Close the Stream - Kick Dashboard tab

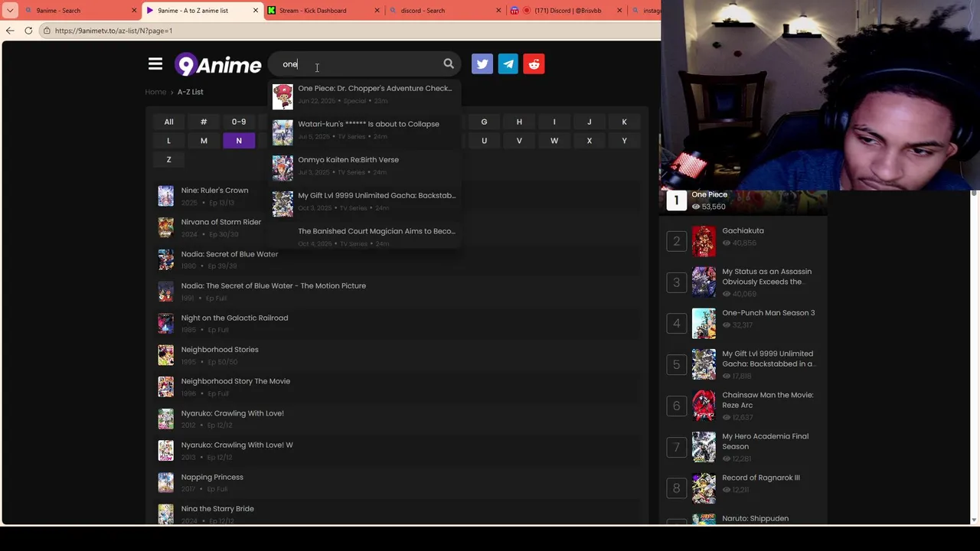[x=377, y=11]
